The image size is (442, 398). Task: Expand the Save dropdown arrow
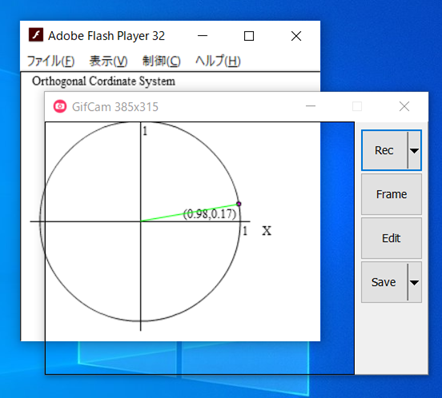pos(414,282)
